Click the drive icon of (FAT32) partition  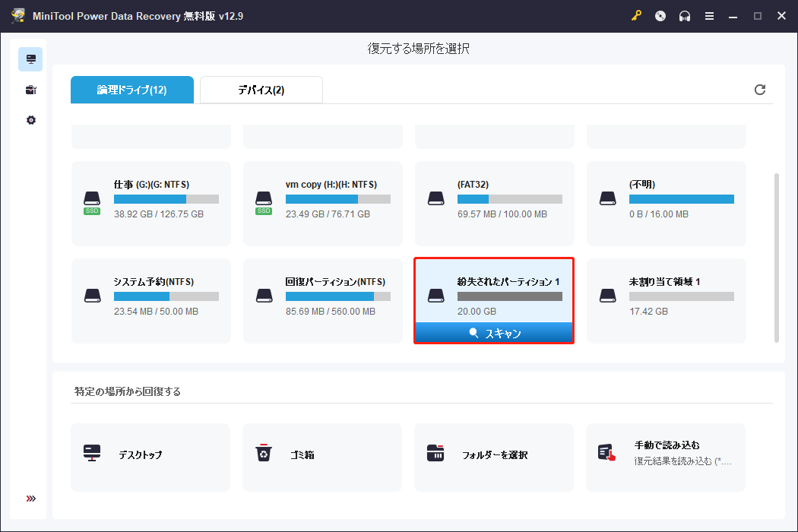435,198
